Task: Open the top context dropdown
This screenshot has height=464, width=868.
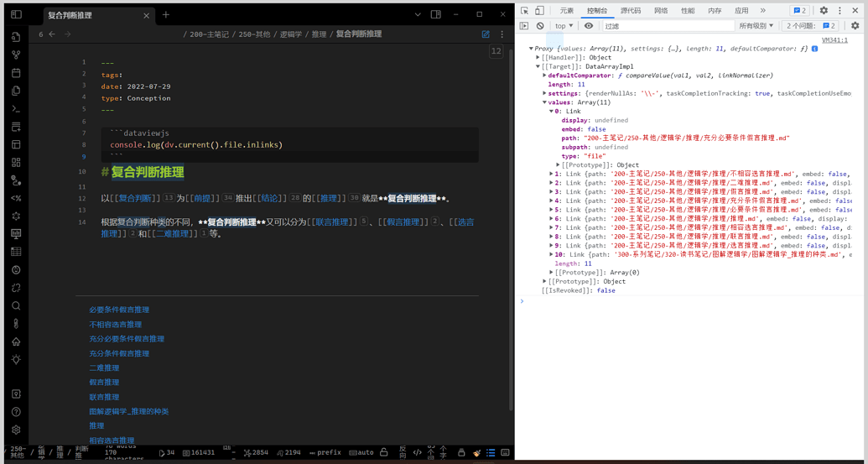Action: click(564, 25)
